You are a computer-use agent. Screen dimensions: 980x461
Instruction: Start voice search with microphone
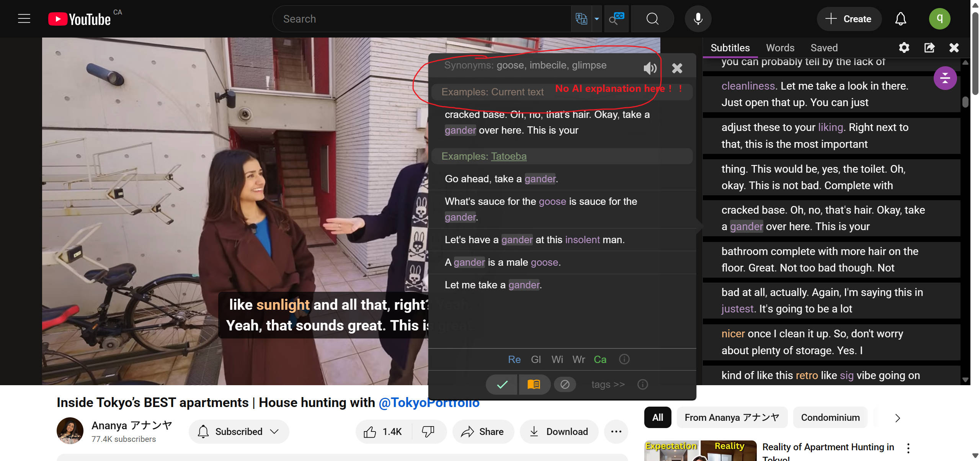coord(698,19)
